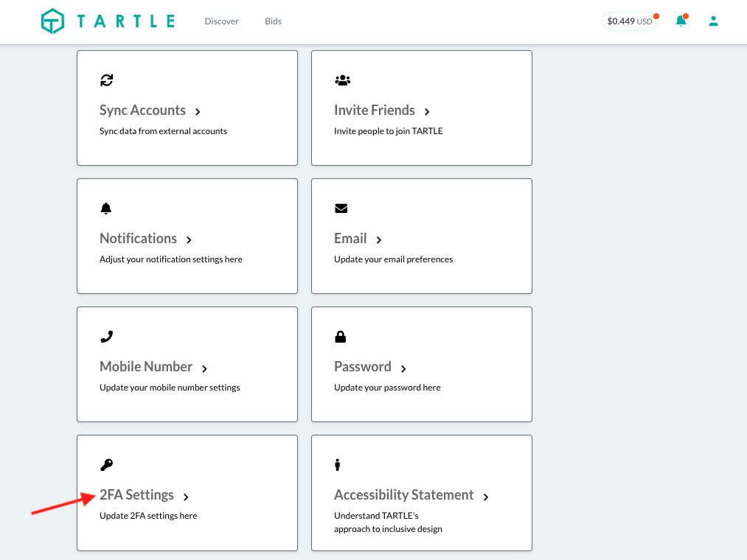Open the 2FA Settings link
747x560 pixels.
tap(136, 494)
